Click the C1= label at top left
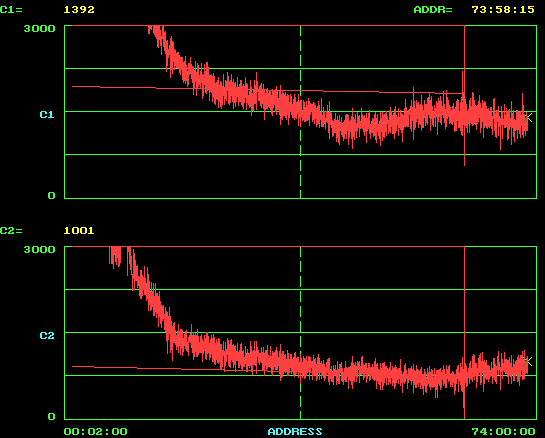 (x=11, y=10)
